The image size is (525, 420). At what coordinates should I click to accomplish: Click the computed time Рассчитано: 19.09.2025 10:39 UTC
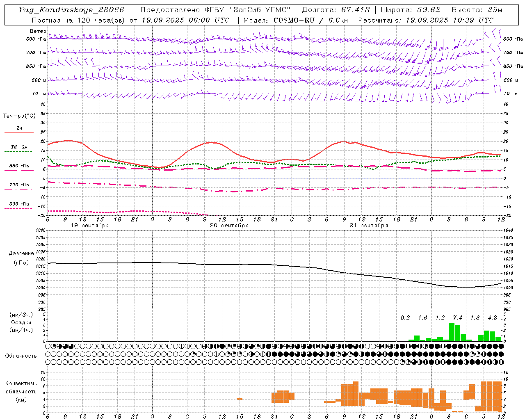426,20
